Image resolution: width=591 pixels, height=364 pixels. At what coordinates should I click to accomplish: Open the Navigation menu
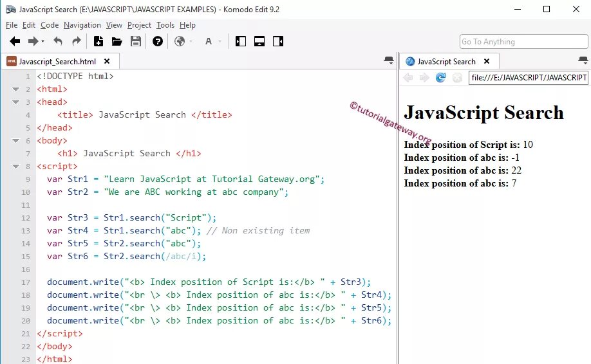(82, 25)
